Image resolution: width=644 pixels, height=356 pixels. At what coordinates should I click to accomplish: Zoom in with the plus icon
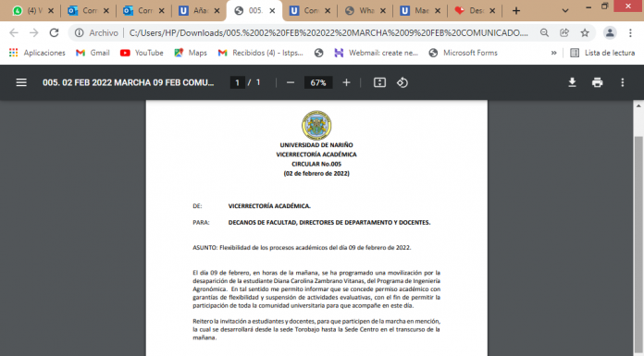point(346,82)
